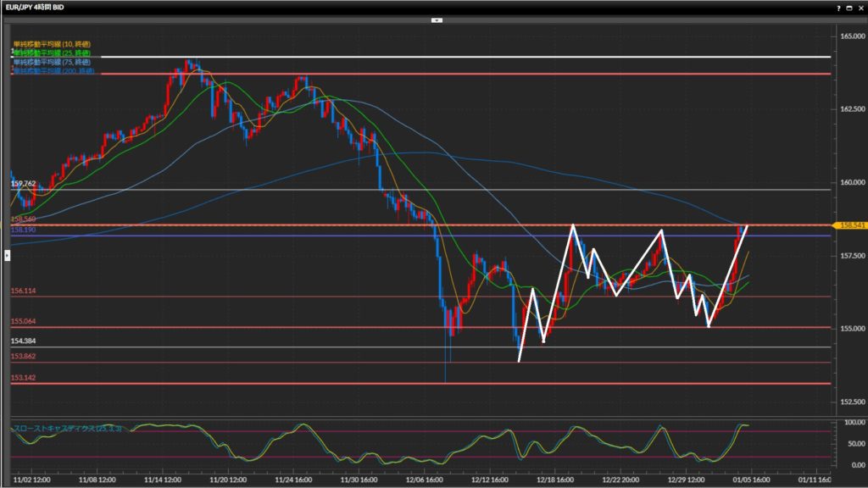Select the horizontal line labeled 156.114
The image size is (868, 488).
(254, 297)
